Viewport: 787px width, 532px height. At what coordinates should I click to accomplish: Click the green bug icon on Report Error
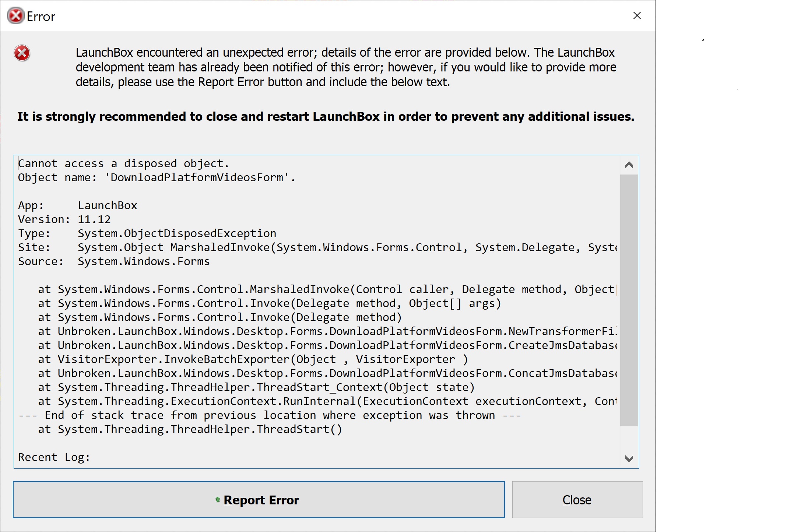point(218,500)
